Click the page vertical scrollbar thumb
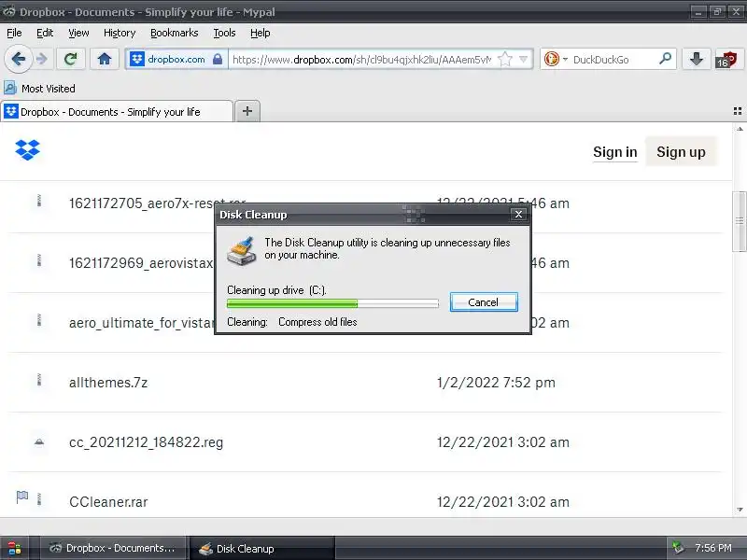This screenshot has height=560, width=747. pyautogui.click(x=740, y=221)
